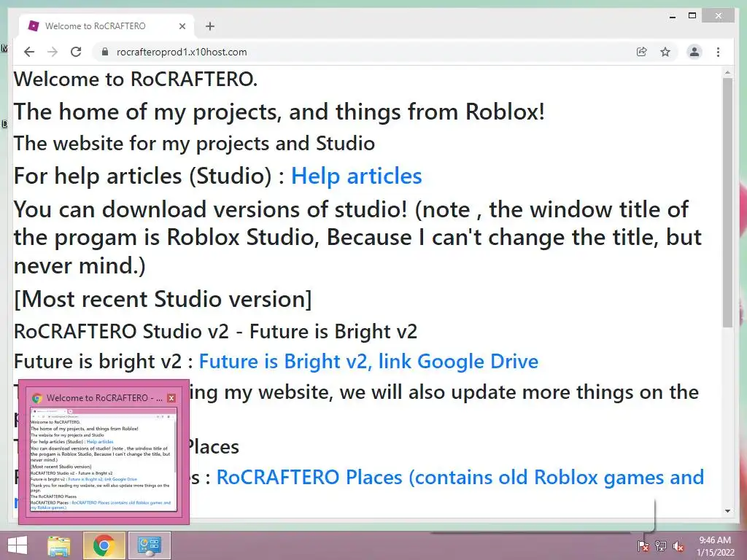The width and height of the screenshot is (747, 560).
Task: Maximize the Chrome window
Action: coord(692,16)
